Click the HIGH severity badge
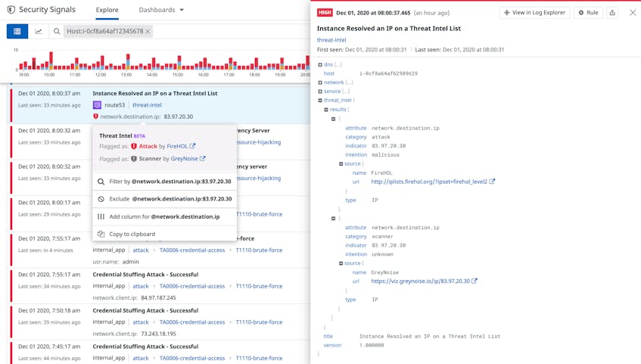Viewport: 641px width, 364px height. 325,13
